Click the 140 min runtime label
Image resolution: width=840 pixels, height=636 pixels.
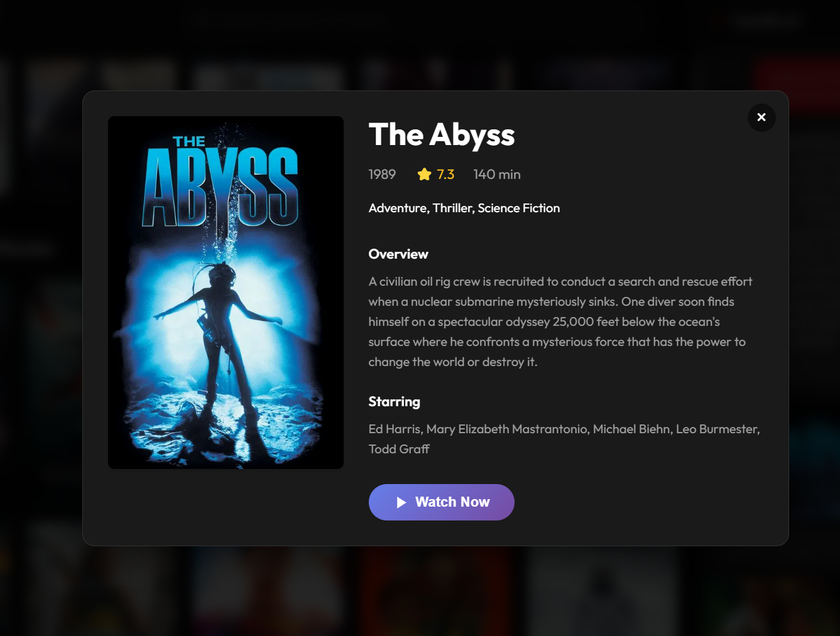pos(497,175)
